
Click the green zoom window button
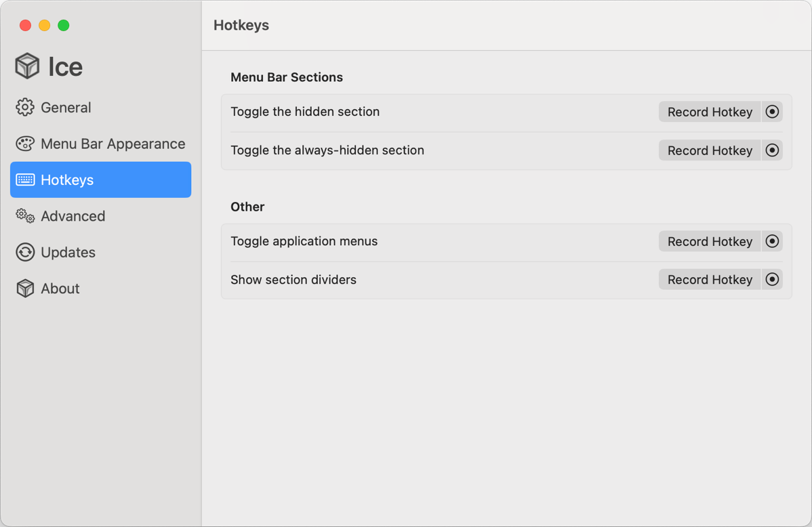click(x=64, y=25)
